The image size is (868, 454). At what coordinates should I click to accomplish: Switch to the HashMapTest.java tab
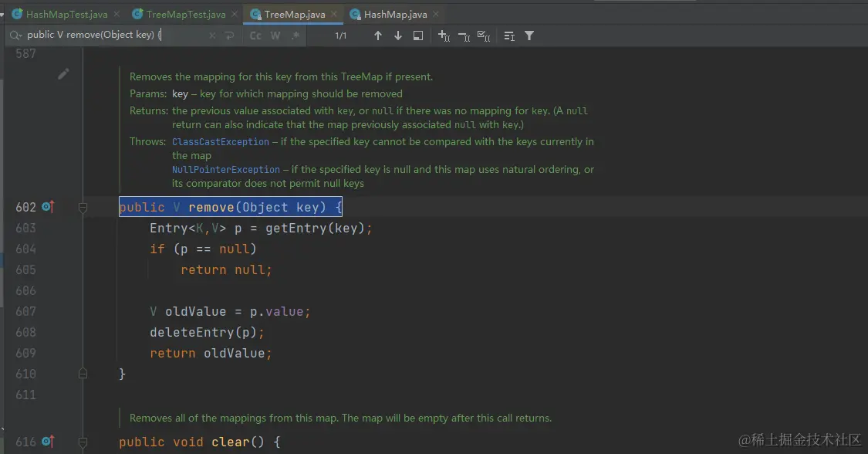click(x=66, y=15)
